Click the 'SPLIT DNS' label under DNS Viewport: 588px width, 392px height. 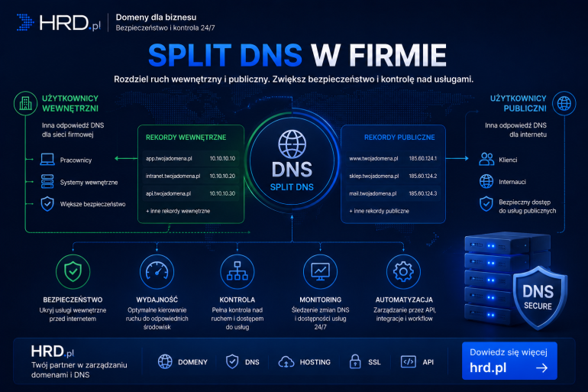(292, 186)
